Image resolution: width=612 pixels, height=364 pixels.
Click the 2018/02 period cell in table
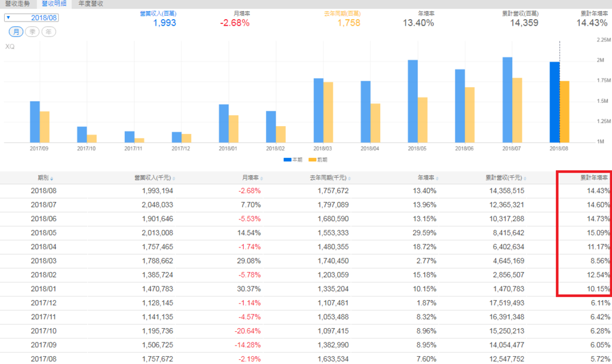44,275
